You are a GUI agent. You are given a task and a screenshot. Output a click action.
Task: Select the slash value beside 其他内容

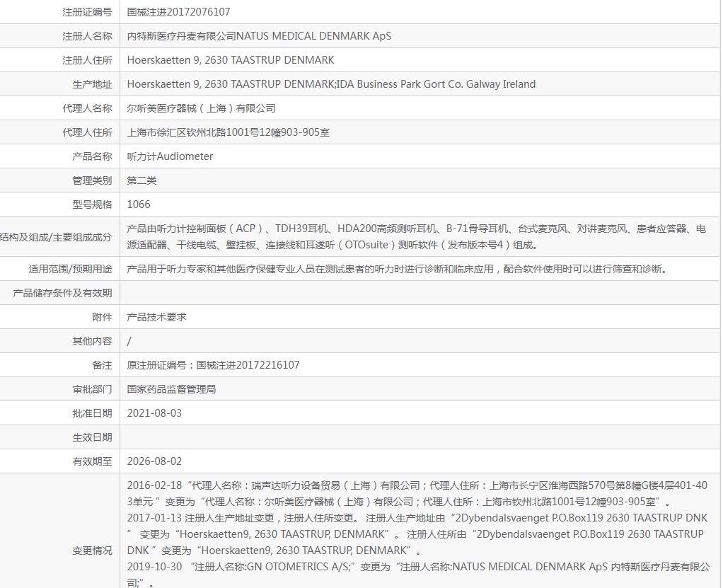[129, 341]
